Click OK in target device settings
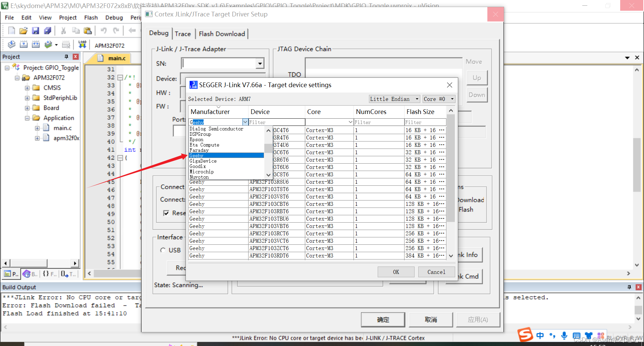The height and width of the screenshot is (346, 644). pyautogui.click(x=396, y=272)
